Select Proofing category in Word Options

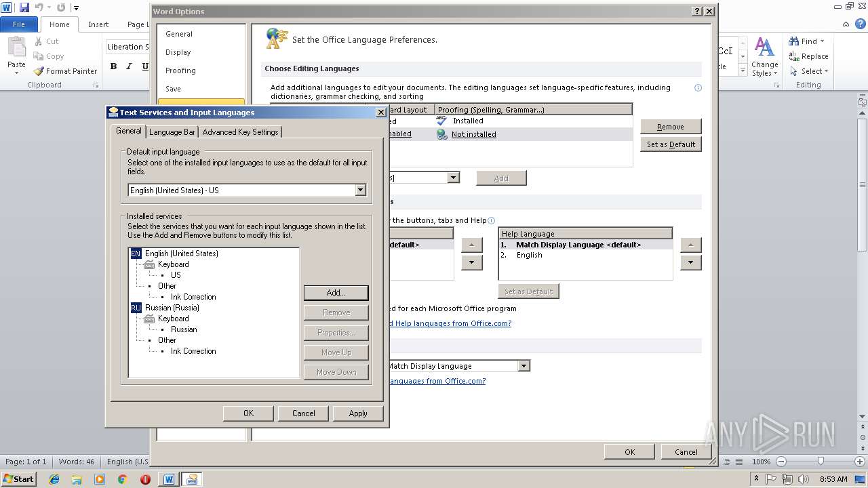201,70
